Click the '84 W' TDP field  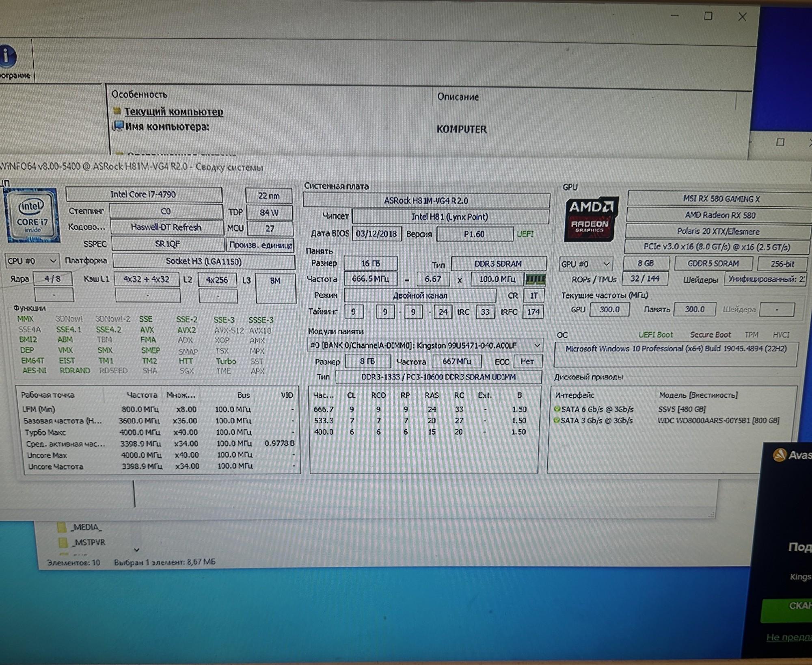click(x=269, y=212)
